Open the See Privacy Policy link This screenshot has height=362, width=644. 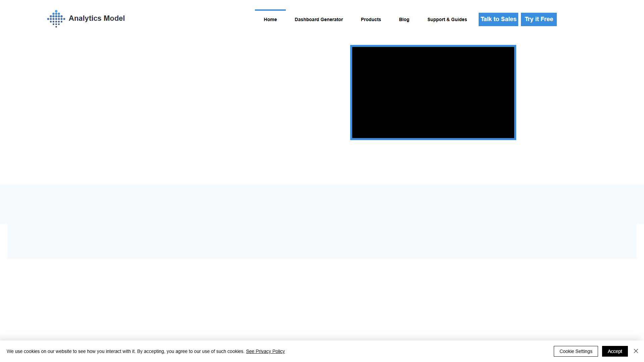coord(265,351)
